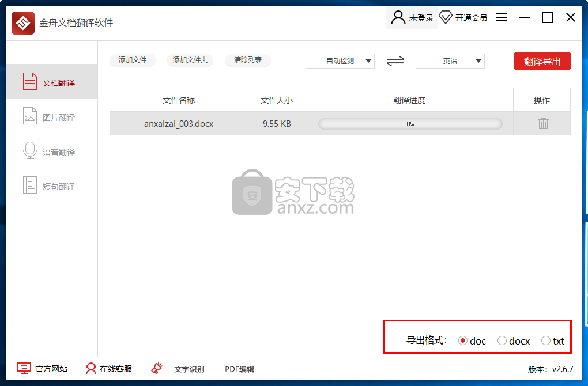The height and width of the screenshot is (386, 588).
Task: Switch to 短句翻译 tab
Action: pos(52,186)
